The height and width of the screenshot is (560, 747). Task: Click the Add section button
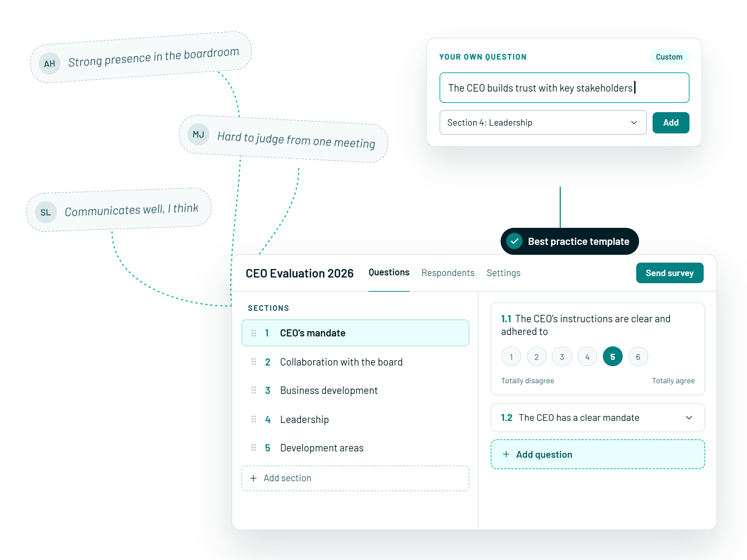355,478
